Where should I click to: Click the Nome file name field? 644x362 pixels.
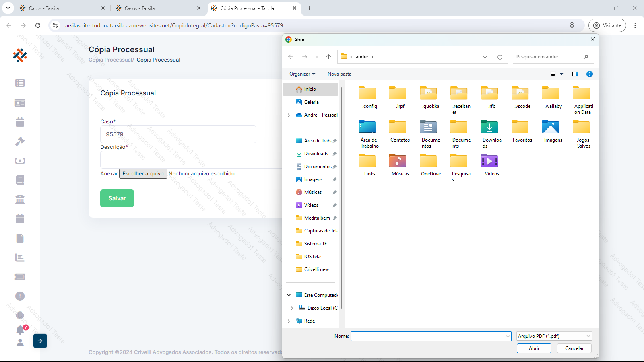[428, 336]
